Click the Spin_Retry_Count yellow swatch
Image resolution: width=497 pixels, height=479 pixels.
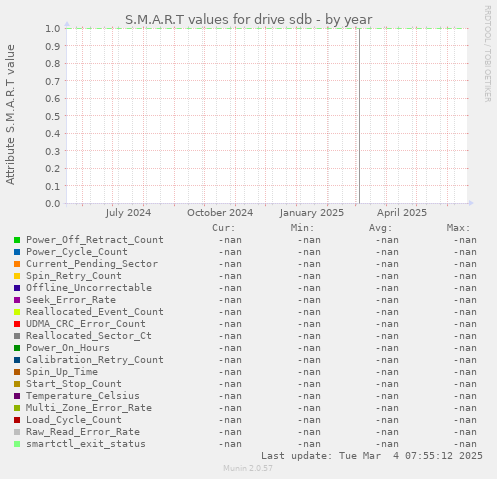(x=17, y=276)
